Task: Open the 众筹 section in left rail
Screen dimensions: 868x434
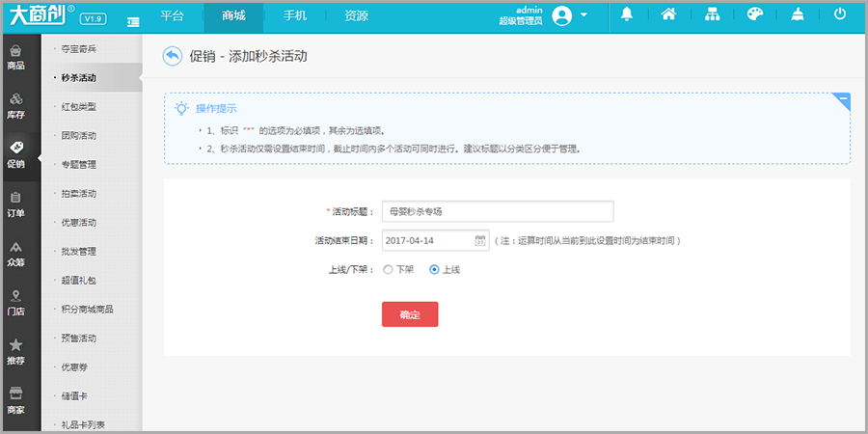Action: [16, 254]
